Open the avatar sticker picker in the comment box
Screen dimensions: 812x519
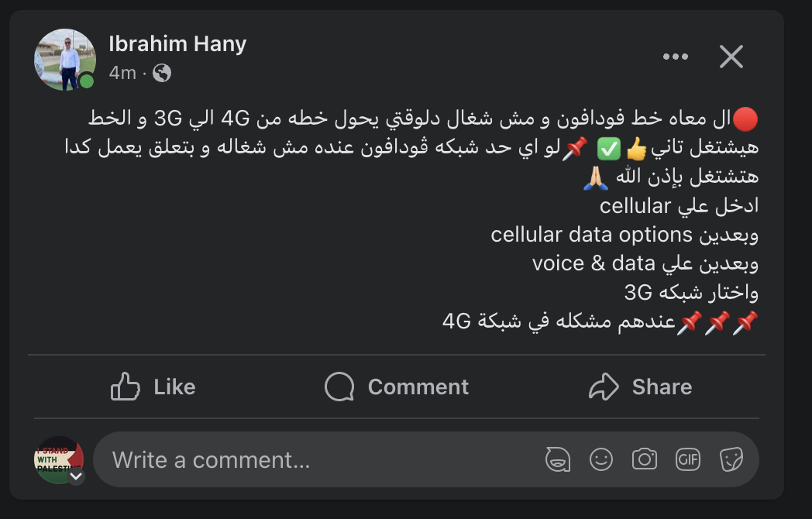558,459
